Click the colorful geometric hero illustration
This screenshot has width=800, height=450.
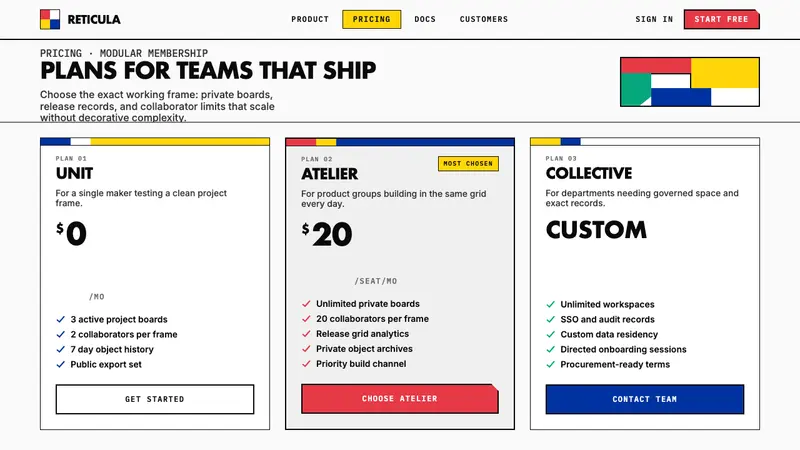tap(690, 82)
